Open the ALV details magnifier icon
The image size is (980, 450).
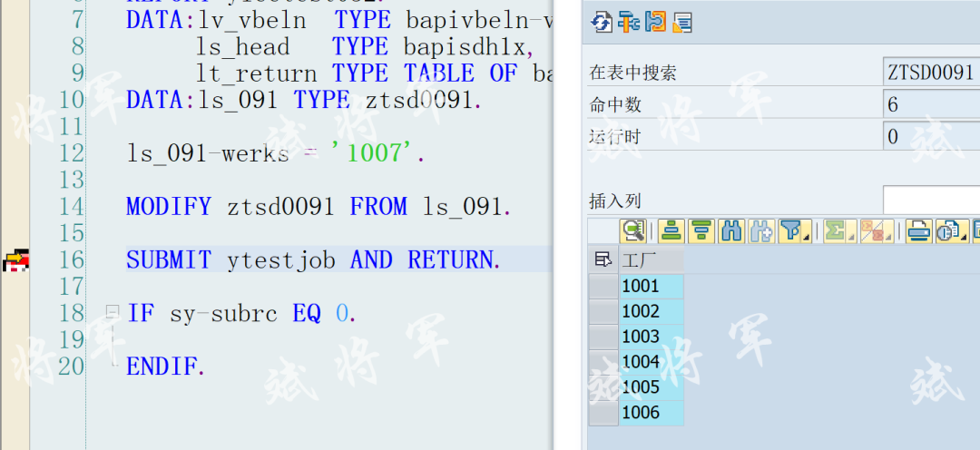632,231
